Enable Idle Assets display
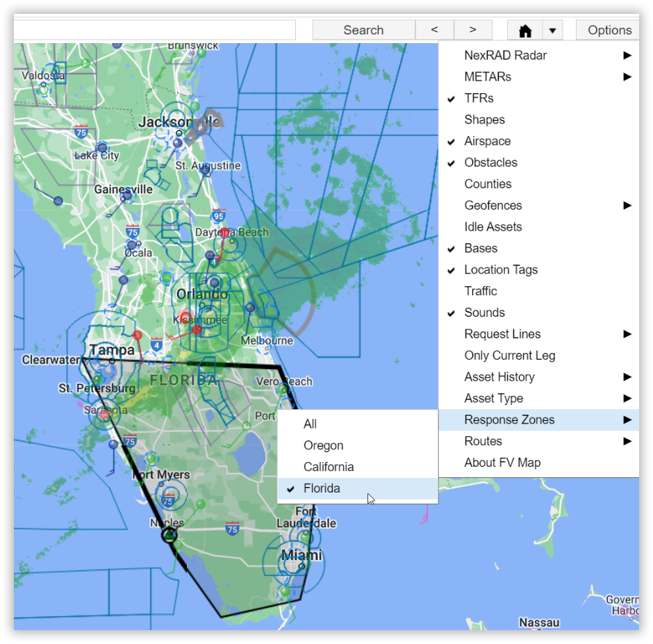The height and width of the screenshot is (644, 653). (539, 227)
